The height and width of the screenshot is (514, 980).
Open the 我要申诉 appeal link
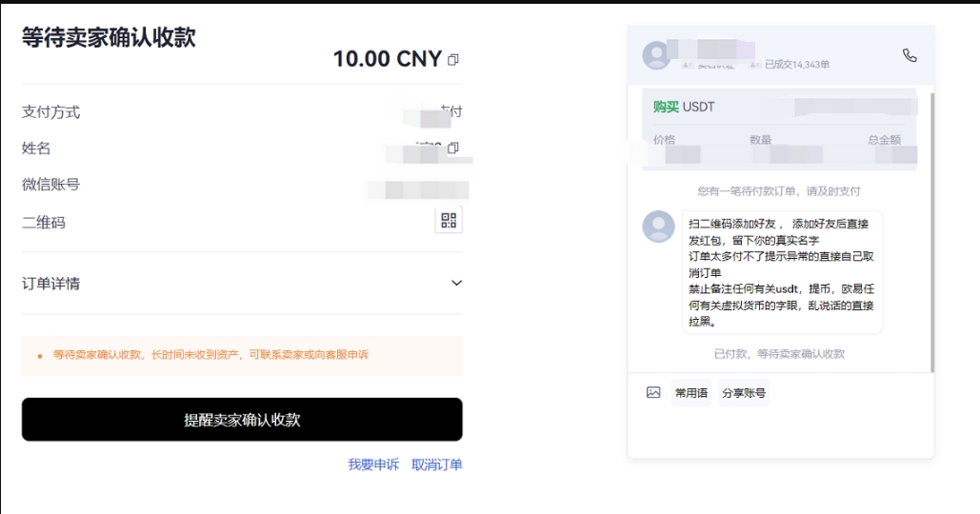pyautogui.click(x=372, y=465)
